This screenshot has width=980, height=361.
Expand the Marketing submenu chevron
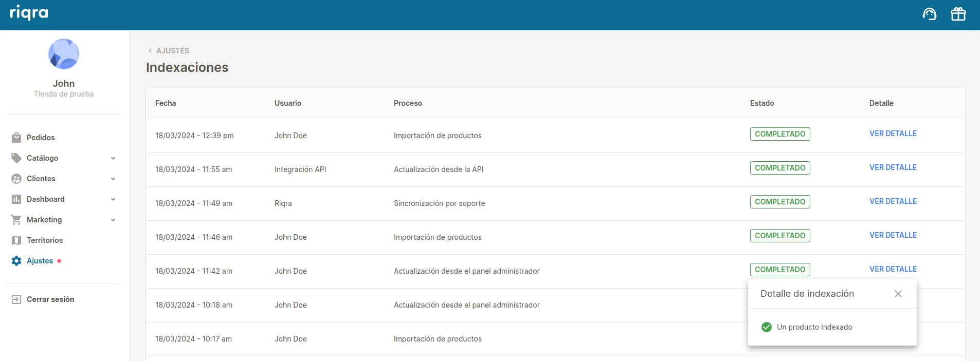(113, 220)
